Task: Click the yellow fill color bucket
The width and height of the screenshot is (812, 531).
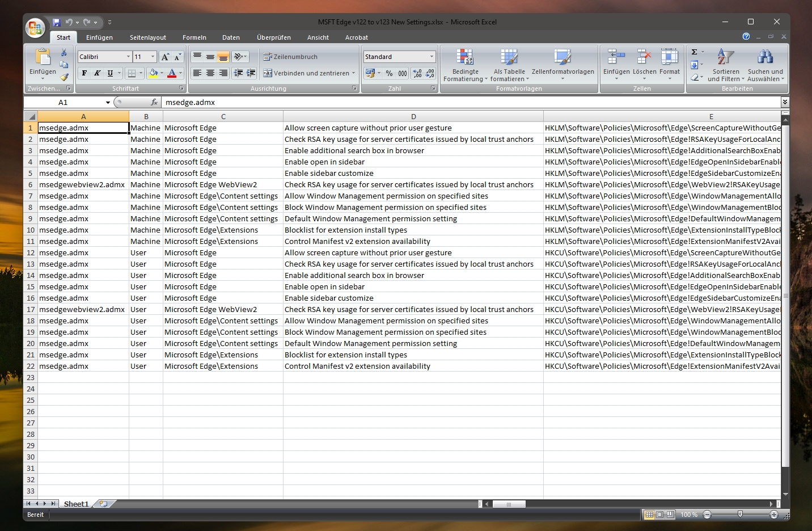Action: [x=153, y=73]
